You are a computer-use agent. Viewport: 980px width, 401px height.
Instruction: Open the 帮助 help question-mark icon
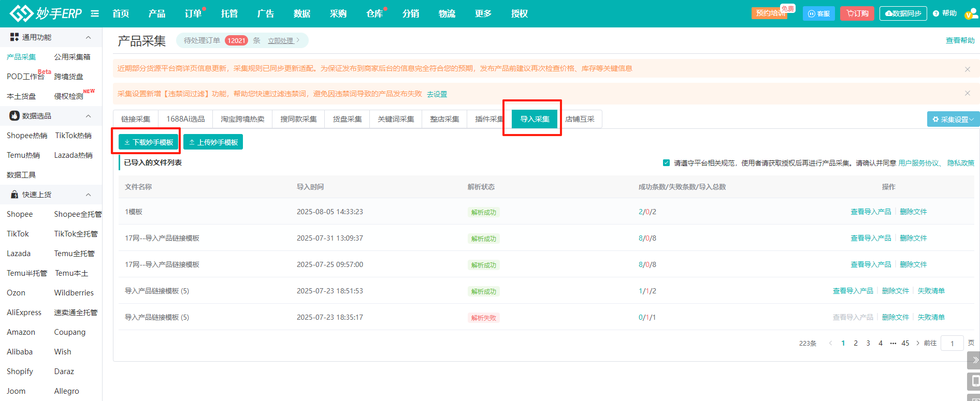click(936, 13)
